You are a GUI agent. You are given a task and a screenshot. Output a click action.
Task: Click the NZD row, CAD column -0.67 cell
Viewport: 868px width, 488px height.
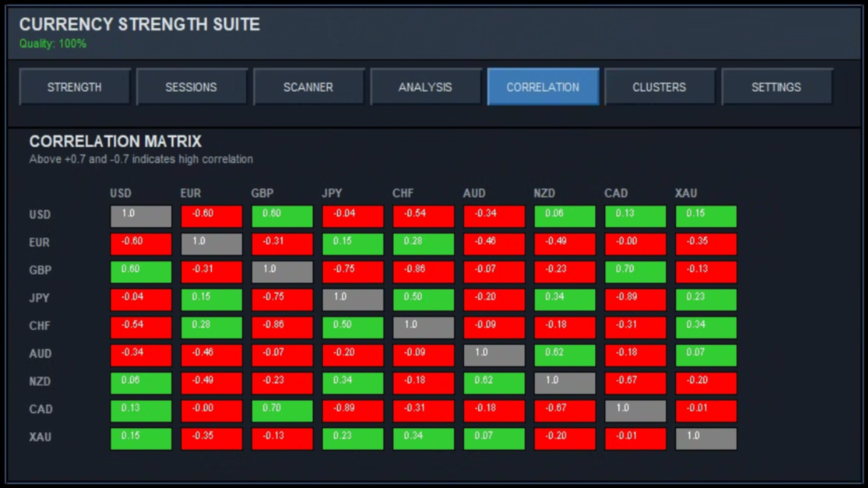[635, 383]
